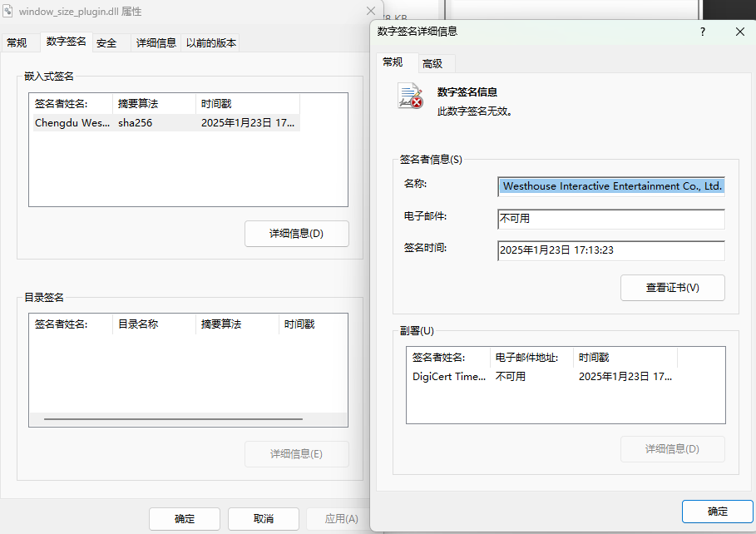Select the 数字签名 tab

(x=66, y=42)
